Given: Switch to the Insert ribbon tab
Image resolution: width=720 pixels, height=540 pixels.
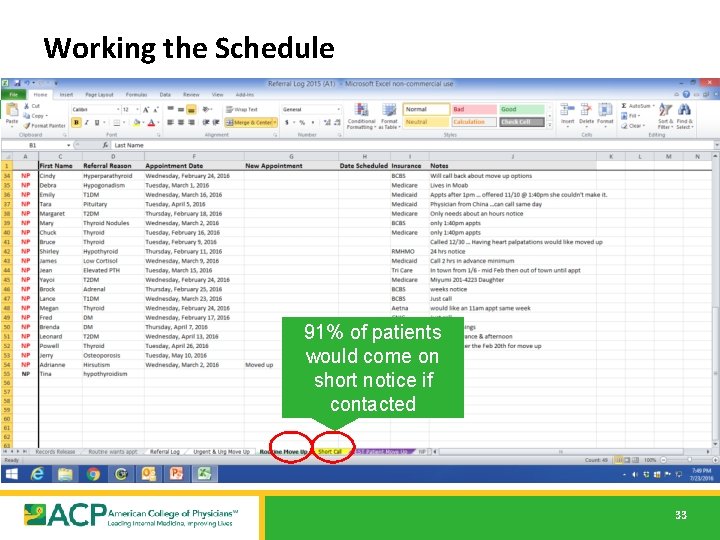Looking at the screenshot, I should point(66,95).
